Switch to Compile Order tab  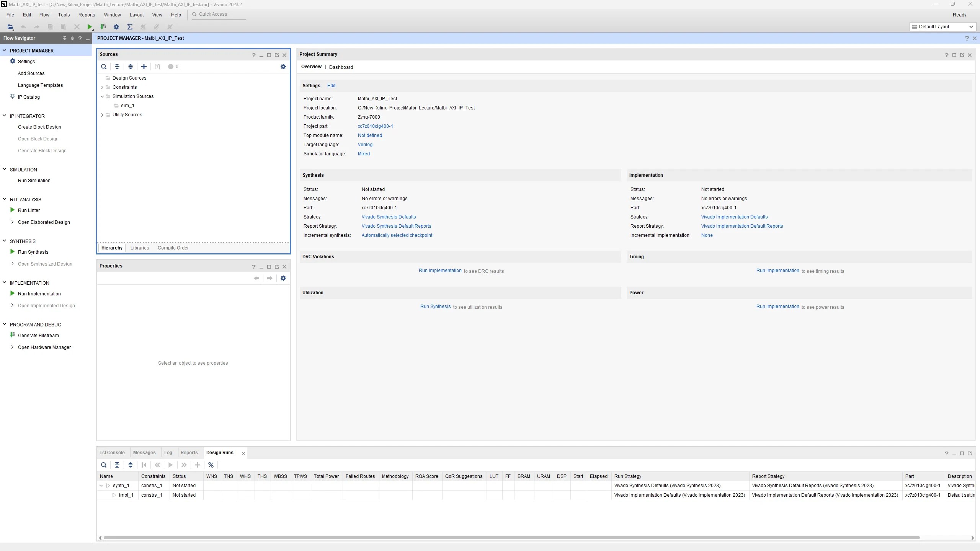point(173,248)
